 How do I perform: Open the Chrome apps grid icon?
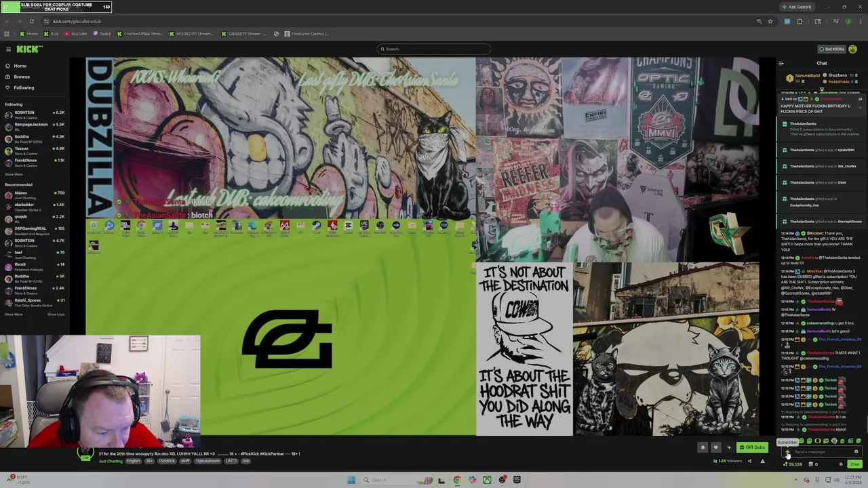pyautogui.click(x=7, y=34)
